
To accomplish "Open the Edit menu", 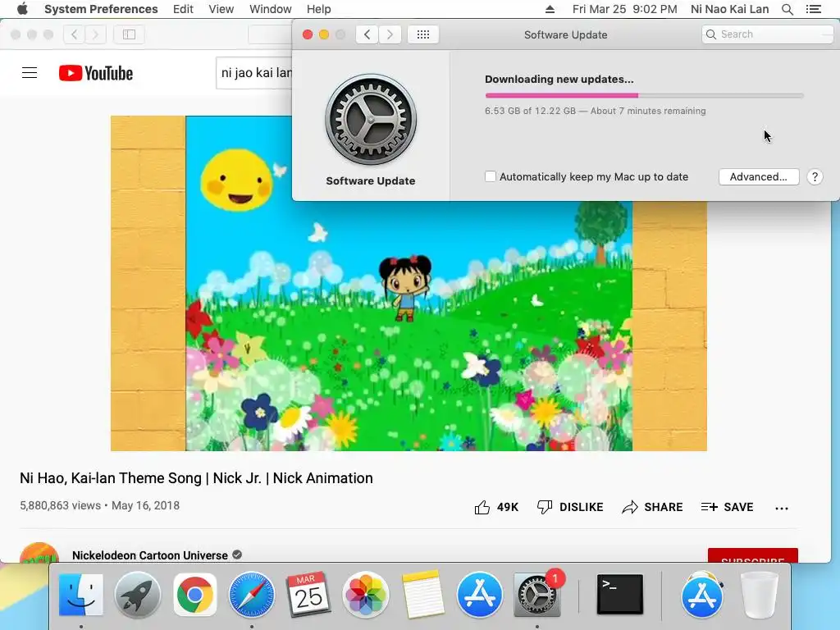I will [x=183, y=9].
